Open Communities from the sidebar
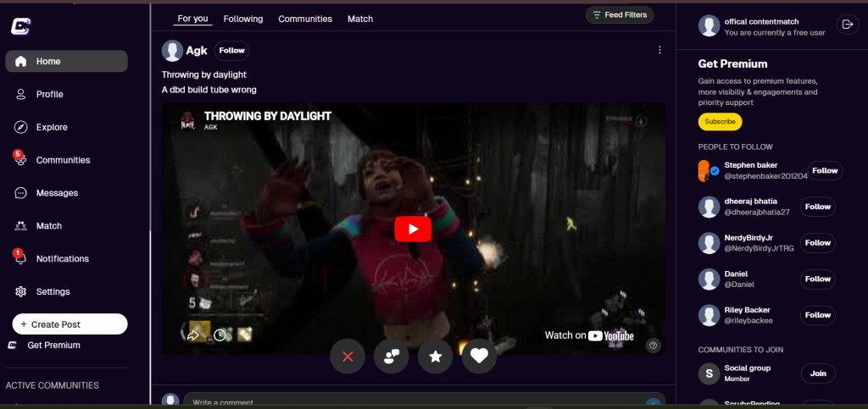This screenshot has width=868, height=409. click(63, 160)
